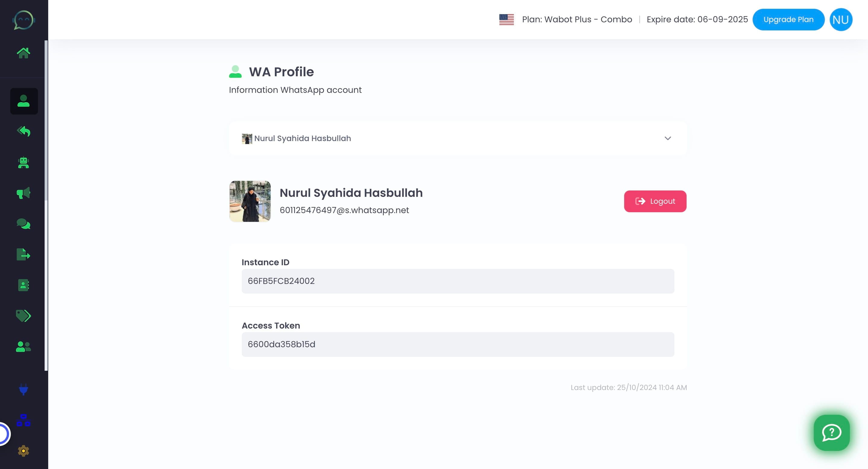Open the blue network hierarchy icon

point(23,420)
